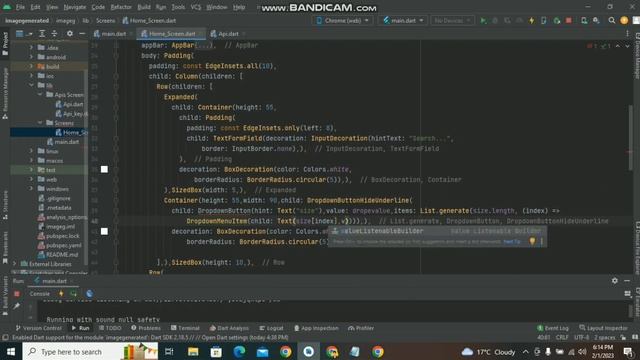Expand the windows folder
The height and width of the screenshot is (360, 640).
[x=31, y=189]
